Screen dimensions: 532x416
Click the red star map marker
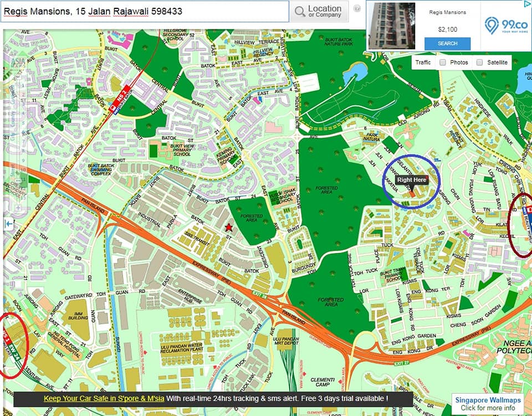coord(229,227)
